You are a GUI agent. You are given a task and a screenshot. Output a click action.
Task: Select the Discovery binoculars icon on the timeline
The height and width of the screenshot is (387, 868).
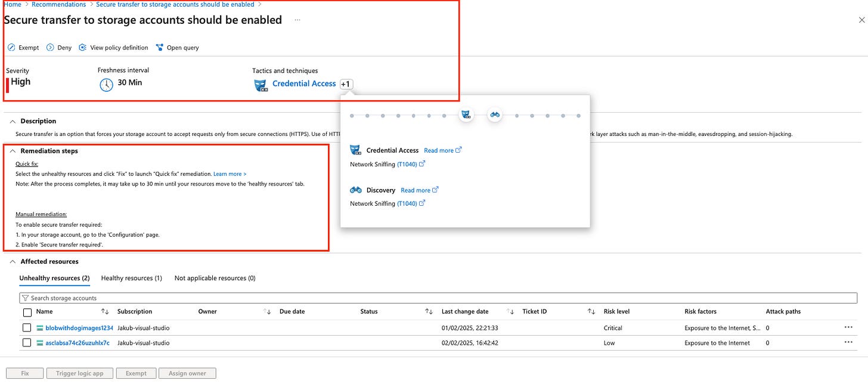(495, 115)
